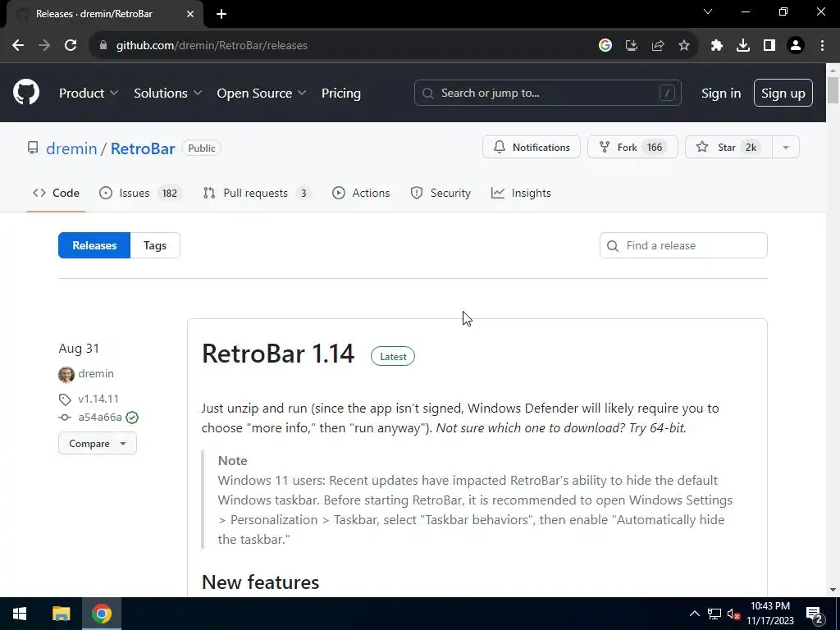Open a new browser tab

(221, 14)
